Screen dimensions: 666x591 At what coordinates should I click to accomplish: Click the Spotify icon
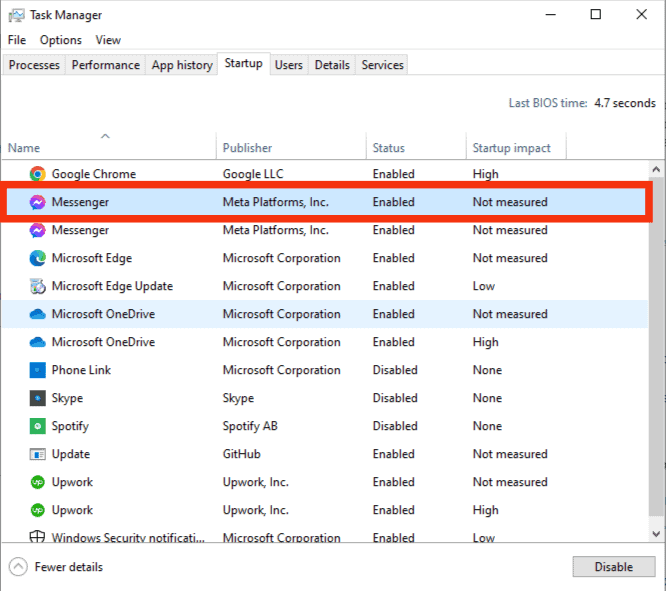pos(37,426)
